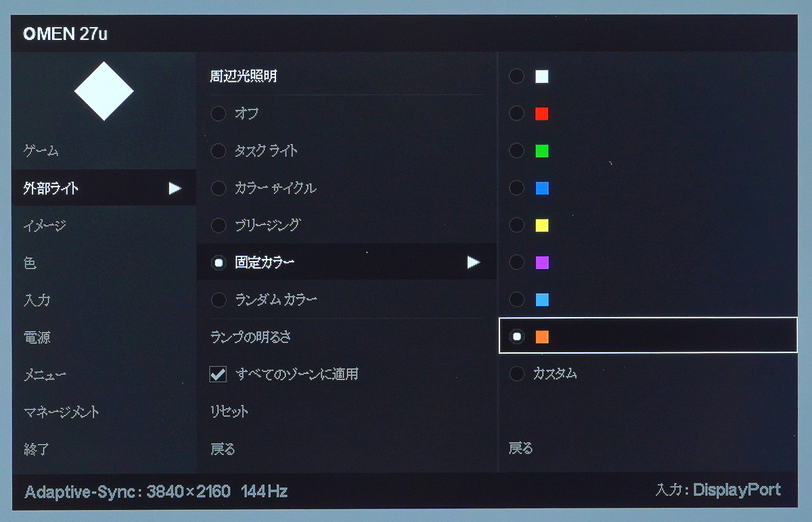
Task: Open the イメージ menu
Action: [44, 225]
